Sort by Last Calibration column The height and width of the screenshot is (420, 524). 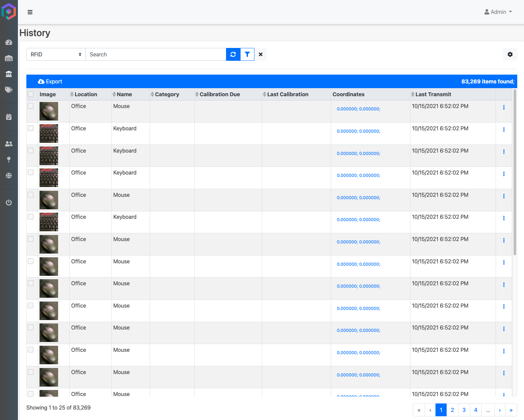click(285, 94)
